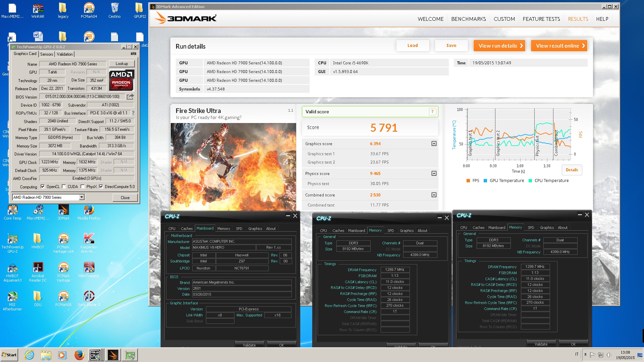Select SPD tab in Mainboard CPU-Z window
This screenshot has width=644, height=362.
tap(239, 229)
